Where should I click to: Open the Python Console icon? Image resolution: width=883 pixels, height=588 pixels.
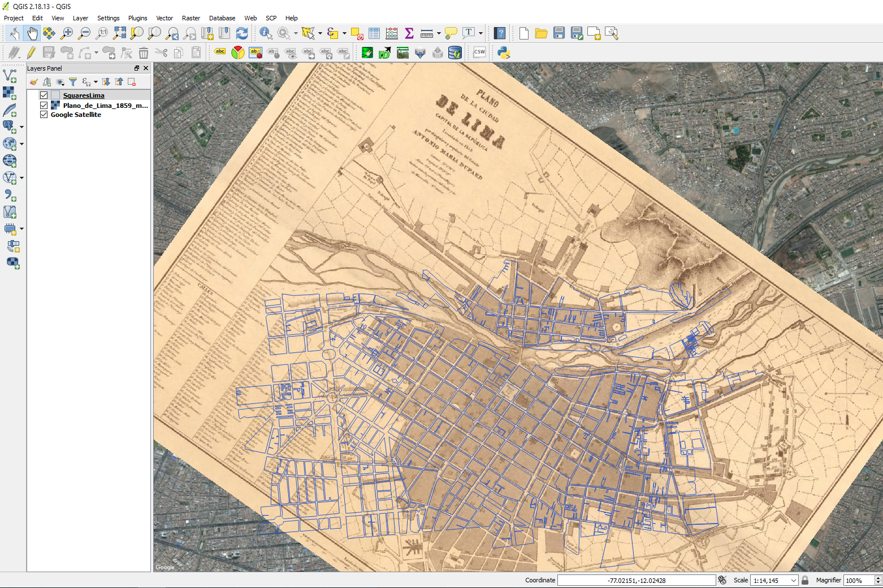pos(504,53)
